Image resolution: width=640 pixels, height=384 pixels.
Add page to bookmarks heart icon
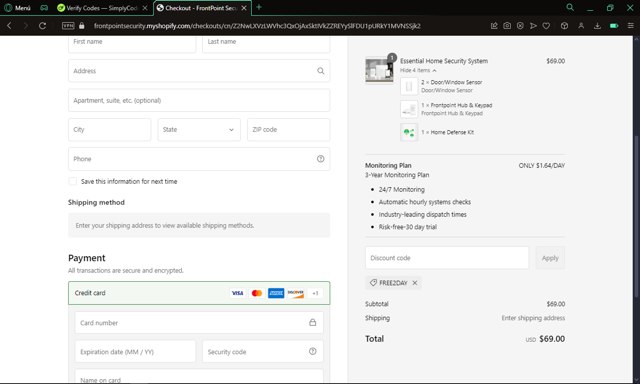[546, 26]
